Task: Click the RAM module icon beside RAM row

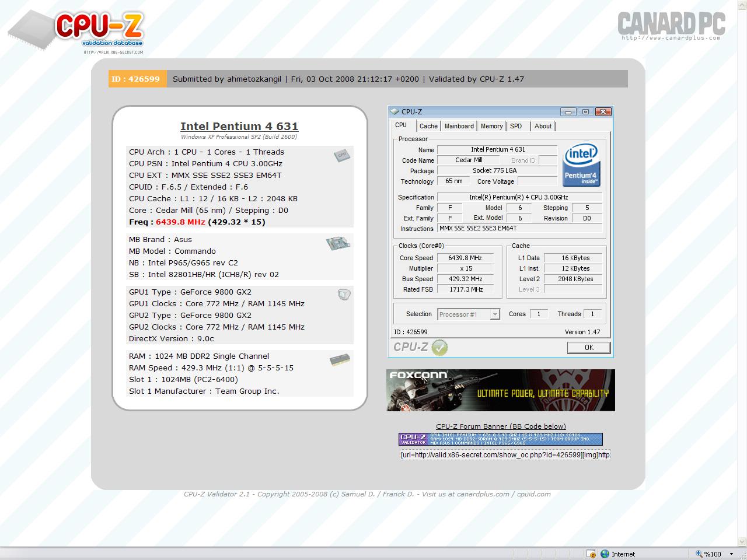Action: point(340,360)
